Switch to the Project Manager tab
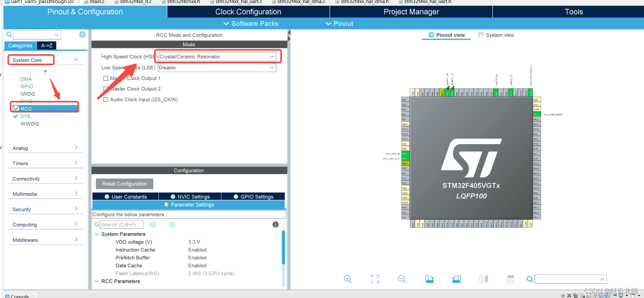 (x=411, y=12)
